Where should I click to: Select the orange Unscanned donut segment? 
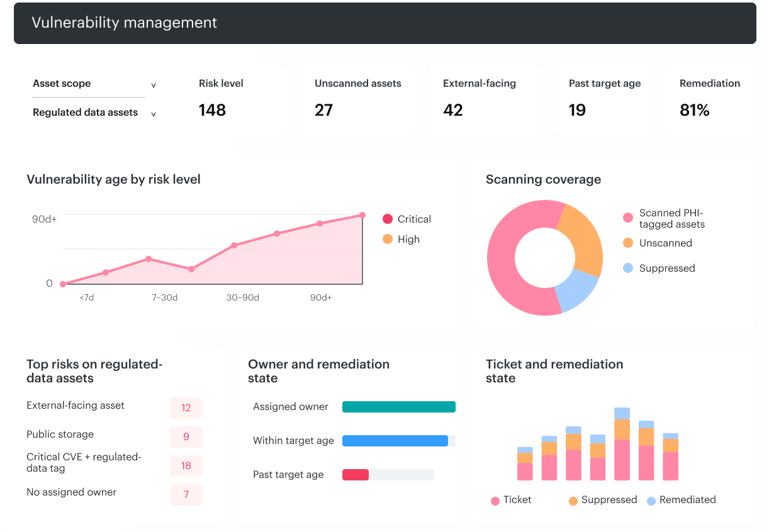click(x=580, y=239)
